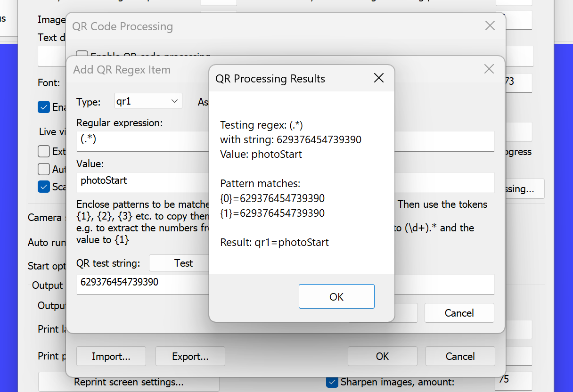Close the QR Processing Results dialog
The width and height of the screenshot is (573, 392).
click(378, 78)
